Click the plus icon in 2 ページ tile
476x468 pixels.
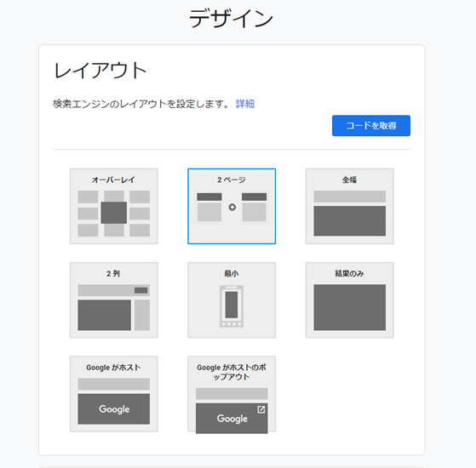click(x=232, y=207)
